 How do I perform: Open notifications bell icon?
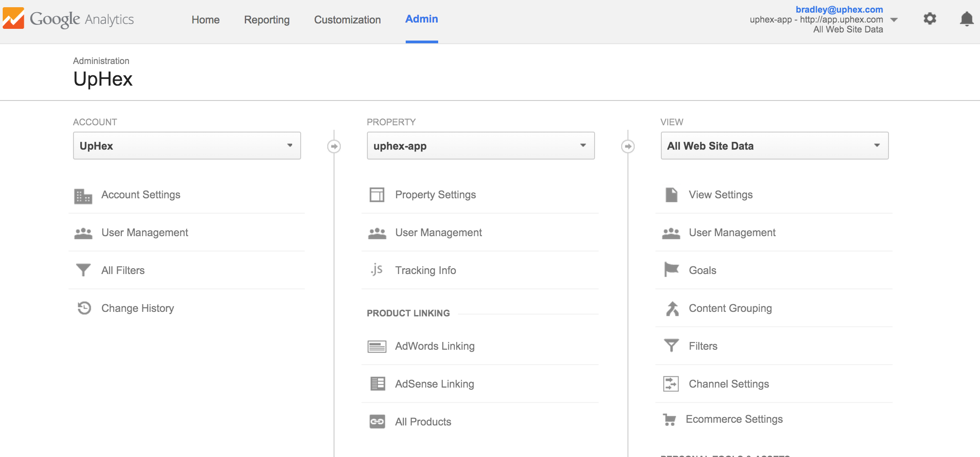(x=966, y=19)
